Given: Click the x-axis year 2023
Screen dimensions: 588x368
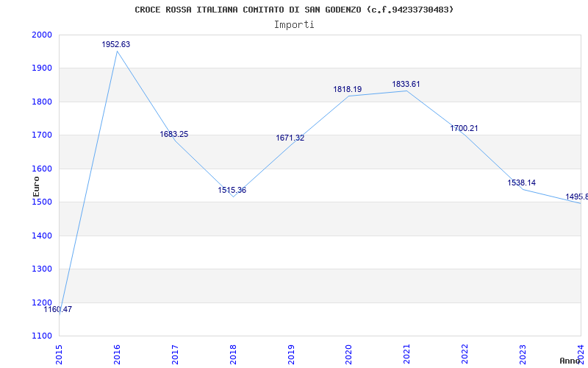Looking at the screenshot, I should click(523, 354).
